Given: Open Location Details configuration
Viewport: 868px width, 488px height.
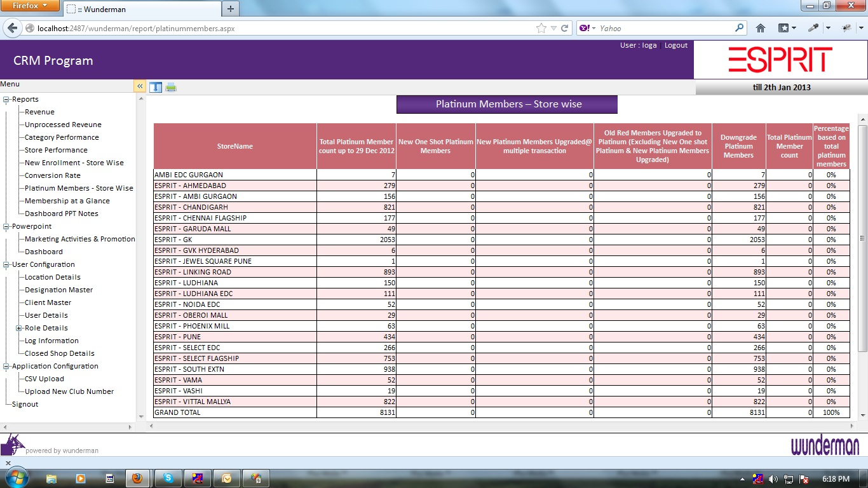Looking at the screenshot, I should click(53, 277).
